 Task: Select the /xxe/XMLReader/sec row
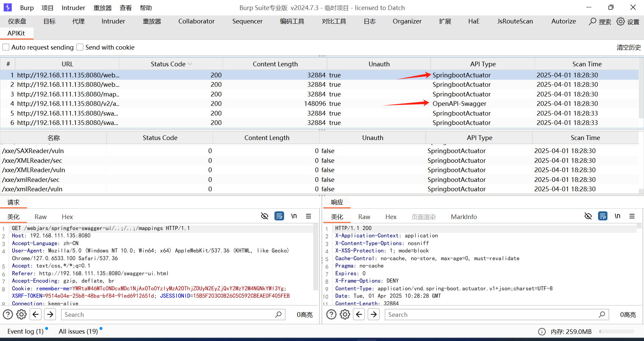pyautogui.click(x=319, y=160)
